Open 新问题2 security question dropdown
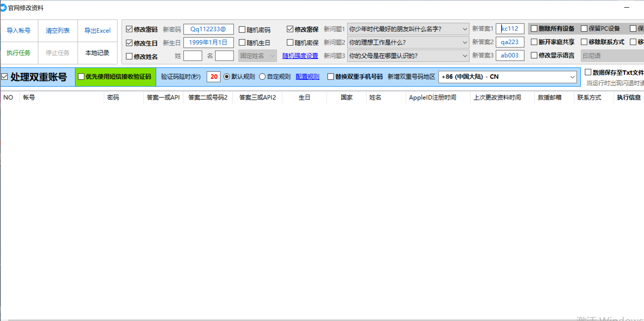Image resolution: width=644 pixels, height=321 pixels. (408, 43)
